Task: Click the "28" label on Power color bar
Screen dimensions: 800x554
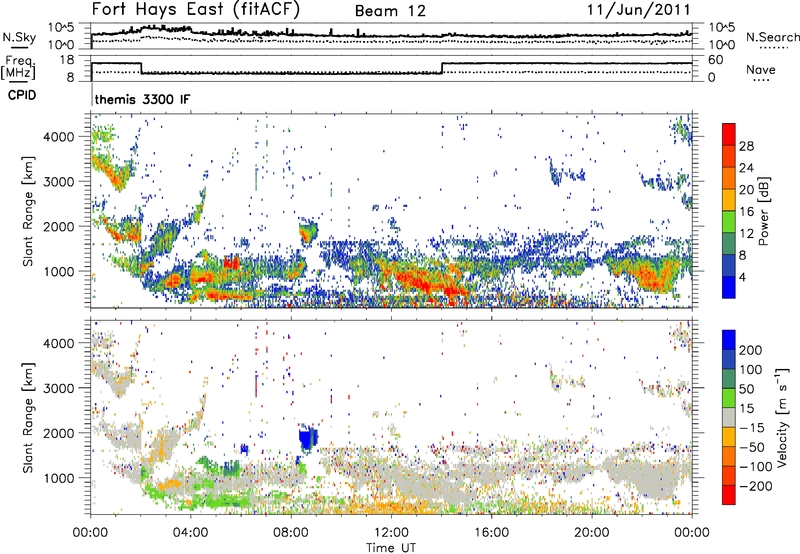Action: 746,146
